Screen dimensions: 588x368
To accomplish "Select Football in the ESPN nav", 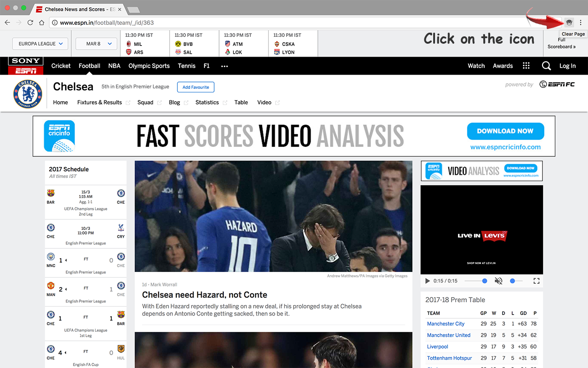I will (x=89, y=66).
